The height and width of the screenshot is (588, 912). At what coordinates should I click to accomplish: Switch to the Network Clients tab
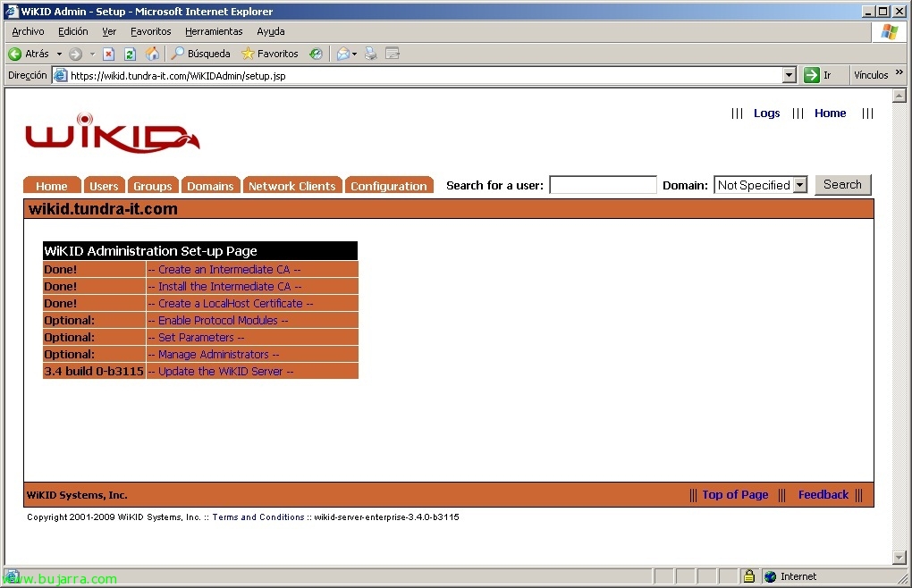coord(292,185)
